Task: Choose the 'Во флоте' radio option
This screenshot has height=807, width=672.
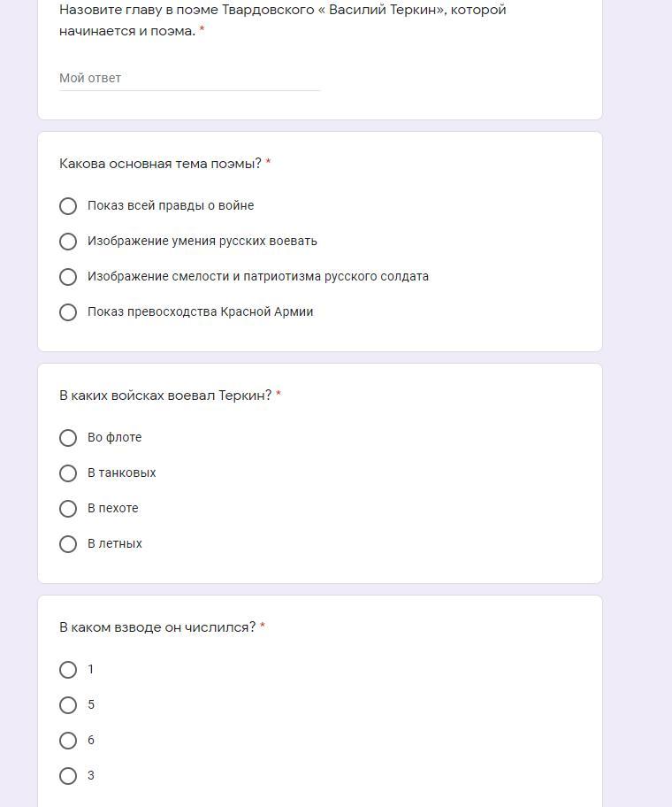Action: (x=68, y=438)
